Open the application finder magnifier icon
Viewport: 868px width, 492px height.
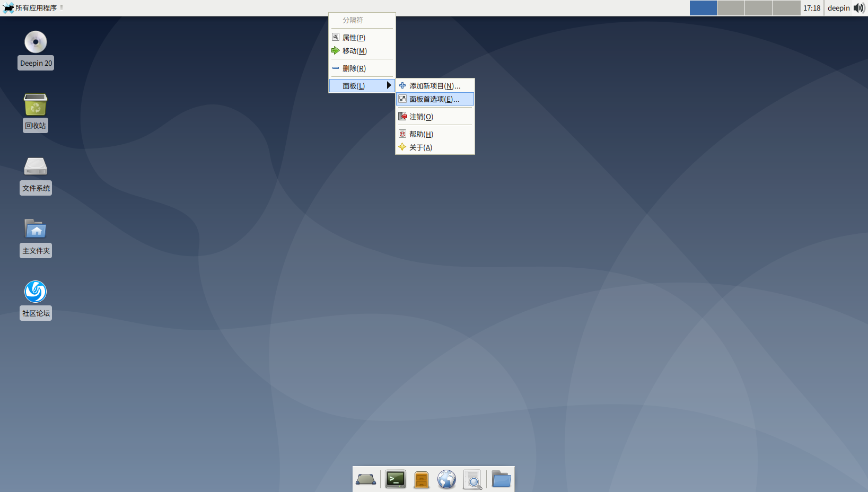pyautogui.click(x=472, y=480)
